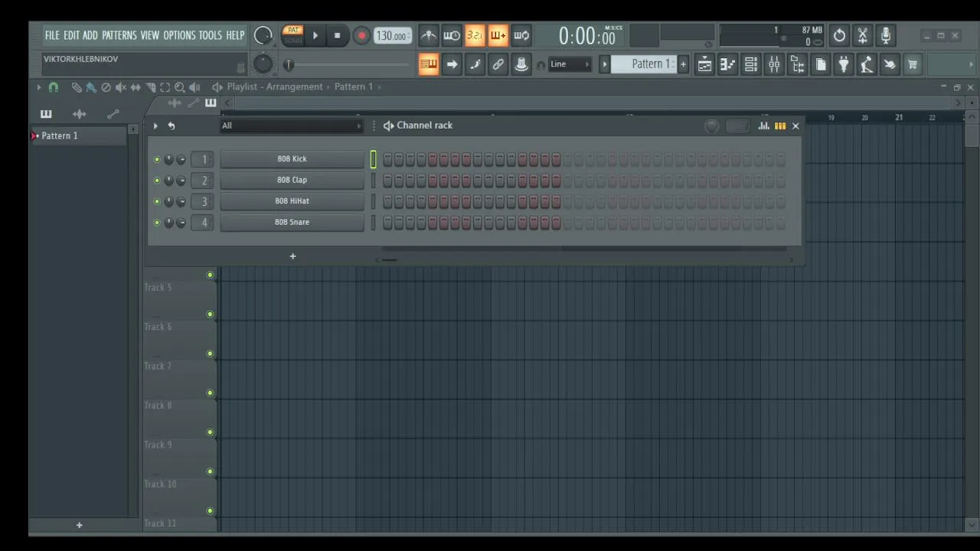Open playlist options menu arrow
Viewport: 980px width, 551px height.
[x=38, y=87]
